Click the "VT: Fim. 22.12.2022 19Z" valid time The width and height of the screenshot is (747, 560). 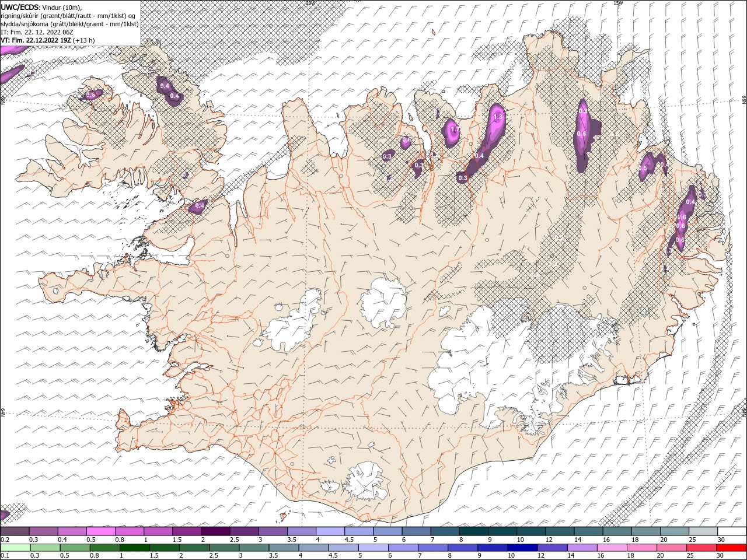36,40
